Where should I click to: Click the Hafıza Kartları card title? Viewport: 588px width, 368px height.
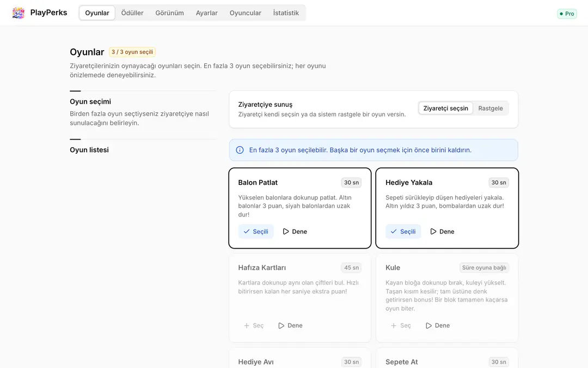(x=262, y=268)
